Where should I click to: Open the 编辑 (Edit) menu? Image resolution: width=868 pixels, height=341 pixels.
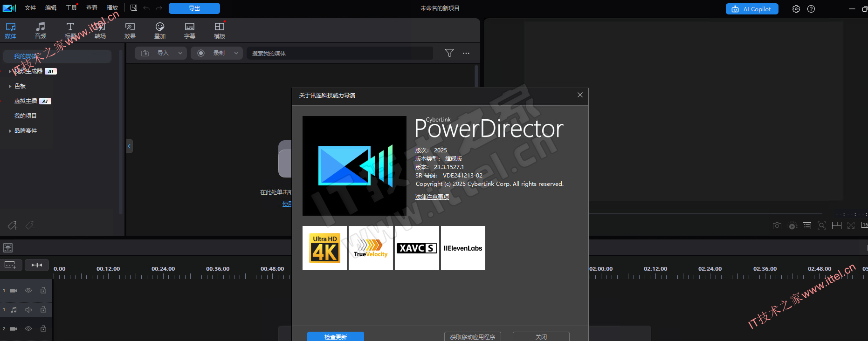tap(51, 8)
